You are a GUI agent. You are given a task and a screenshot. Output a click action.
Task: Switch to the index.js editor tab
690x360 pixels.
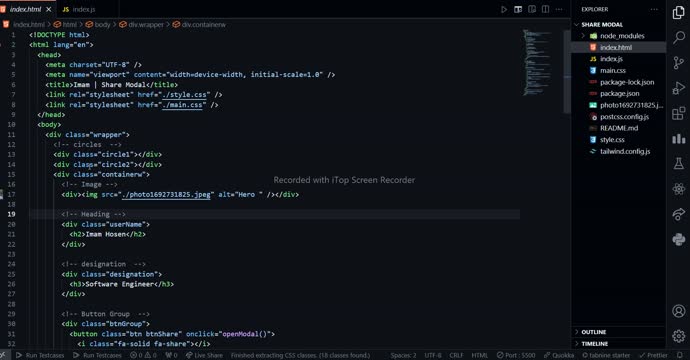tap(79, 9)
